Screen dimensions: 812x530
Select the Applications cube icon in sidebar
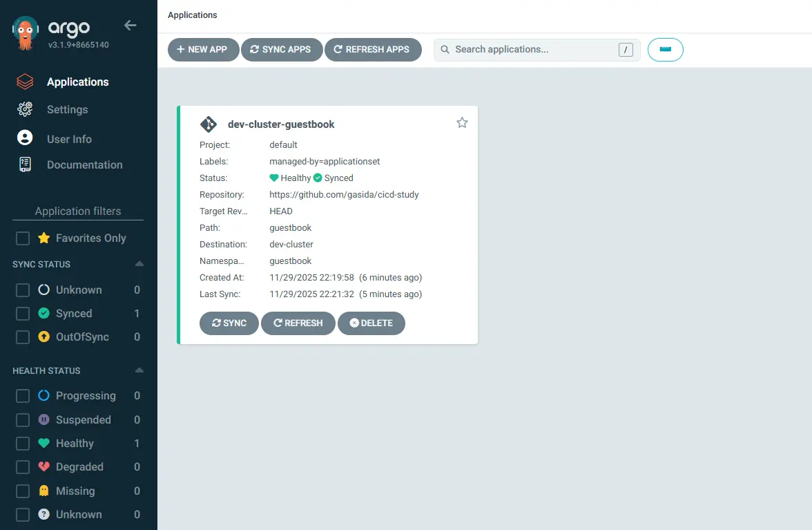tap(23, 82)
